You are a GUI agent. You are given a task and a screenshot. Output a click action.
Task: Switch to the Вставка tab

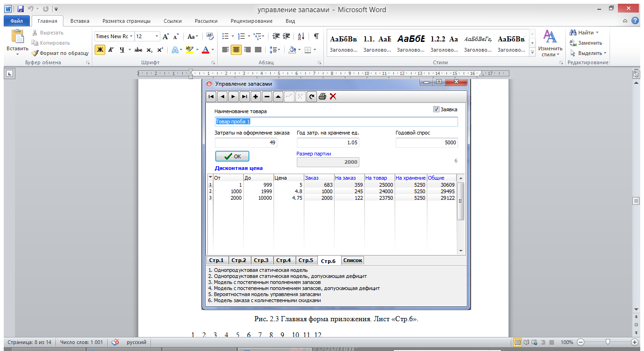80,21
